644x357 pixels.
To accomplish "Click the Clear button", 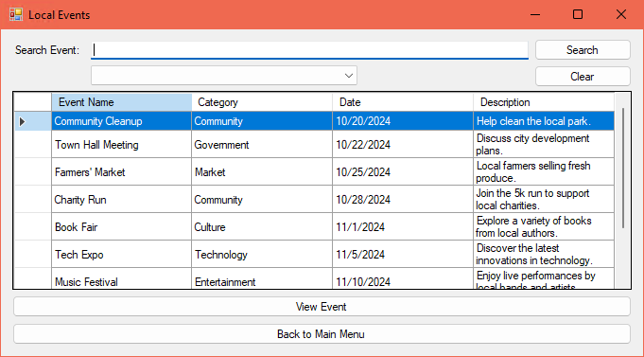I will 583,77.
